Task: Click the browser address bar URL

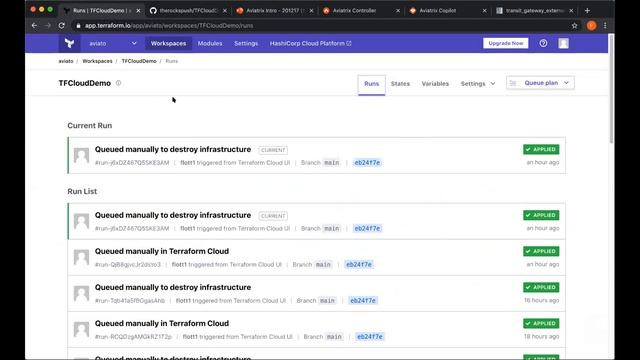Action: tap(169, 26)
